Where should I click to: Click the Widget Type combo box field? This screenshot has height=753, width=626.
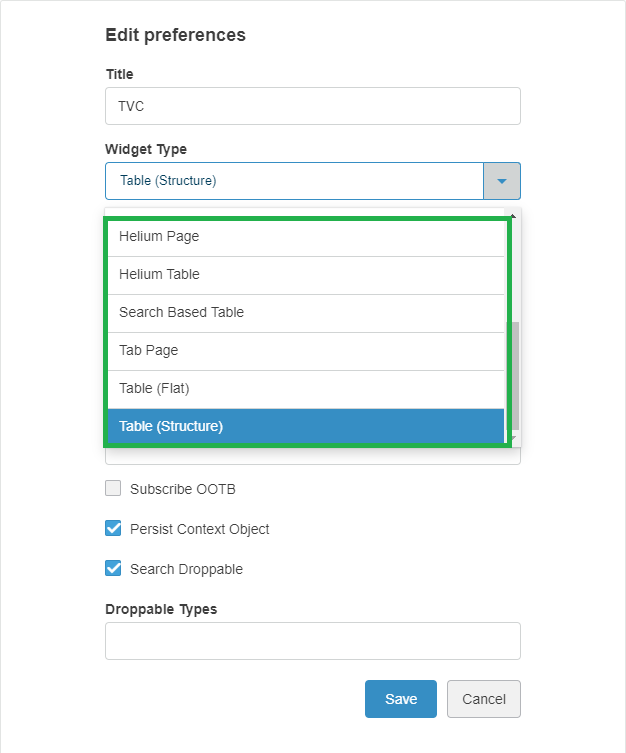click(x=294, y=181)
